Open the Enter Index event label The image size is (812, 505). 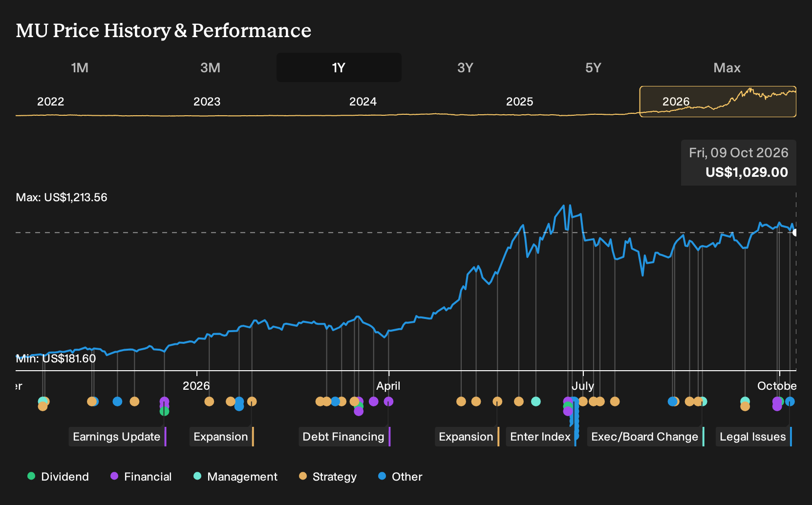(541, 437)
